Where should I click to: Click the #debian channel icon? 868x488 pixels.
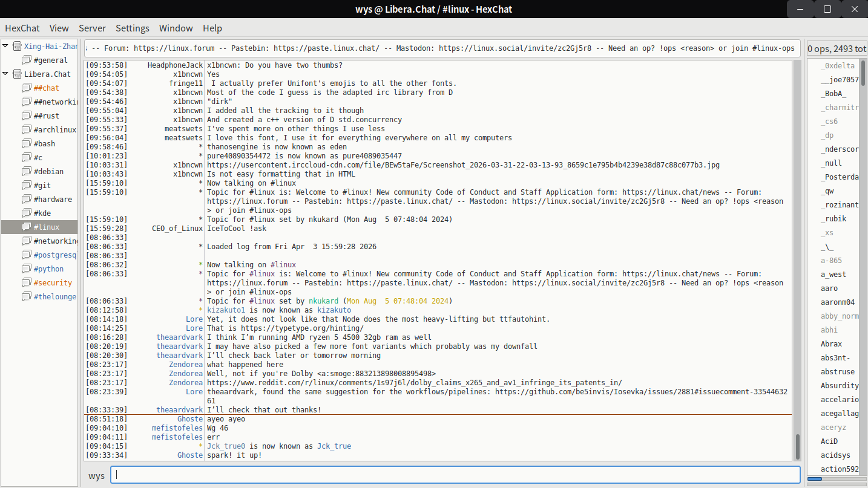(x=26, y=172)
